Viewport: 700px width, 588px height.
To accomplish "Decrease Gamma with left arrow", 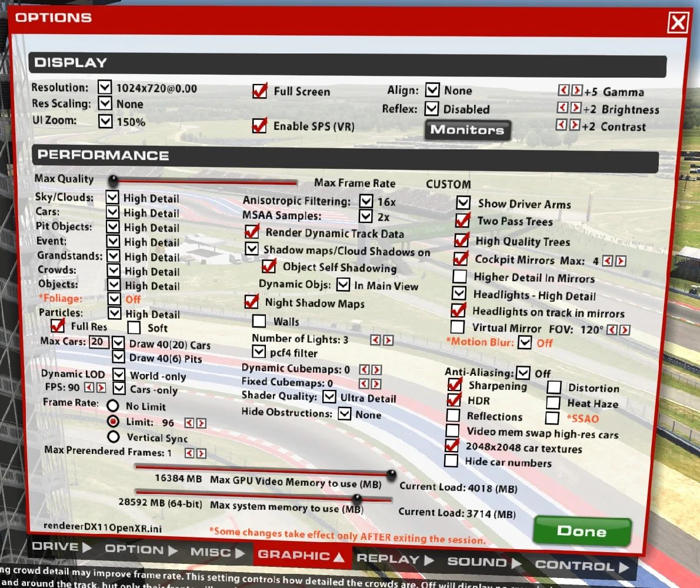I will coord(564,91).
